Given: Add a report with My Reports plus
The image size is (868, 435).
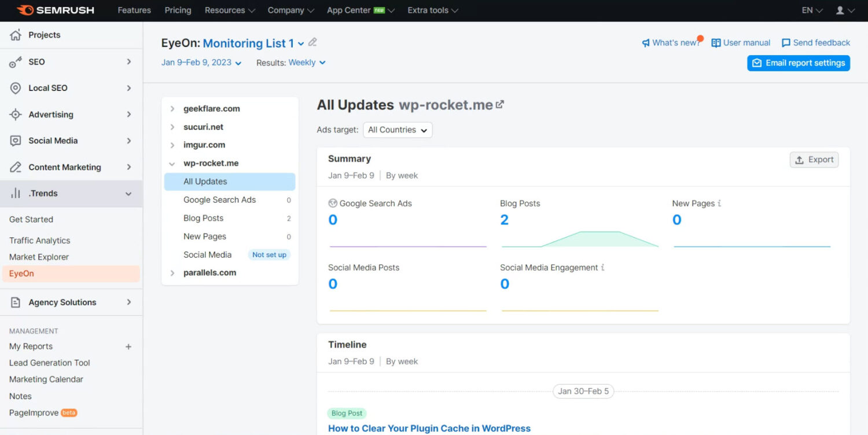Looking at the screenshot, I should (x=128, y=347).
